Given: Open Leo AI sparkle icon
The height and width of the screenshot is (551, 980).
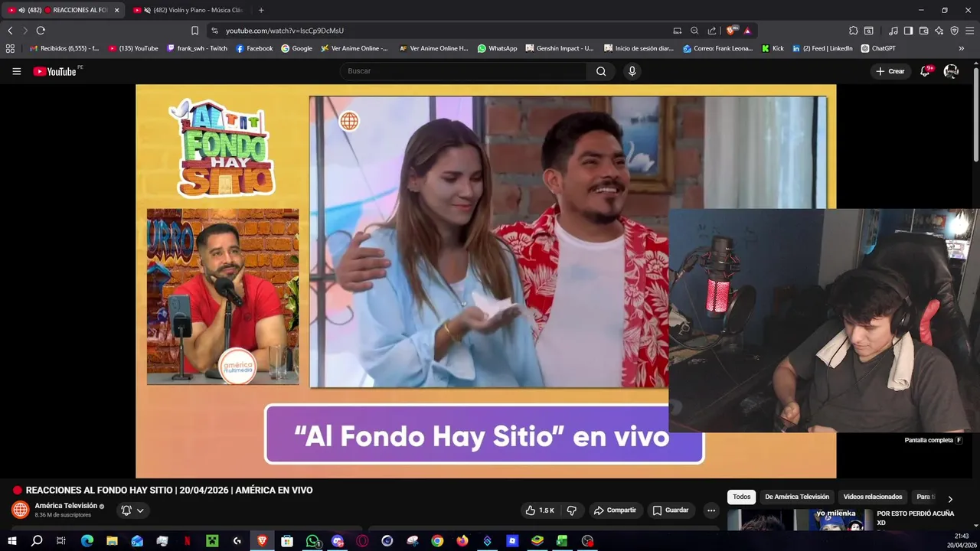Looking at the screenshot, I should click(939, 31).
